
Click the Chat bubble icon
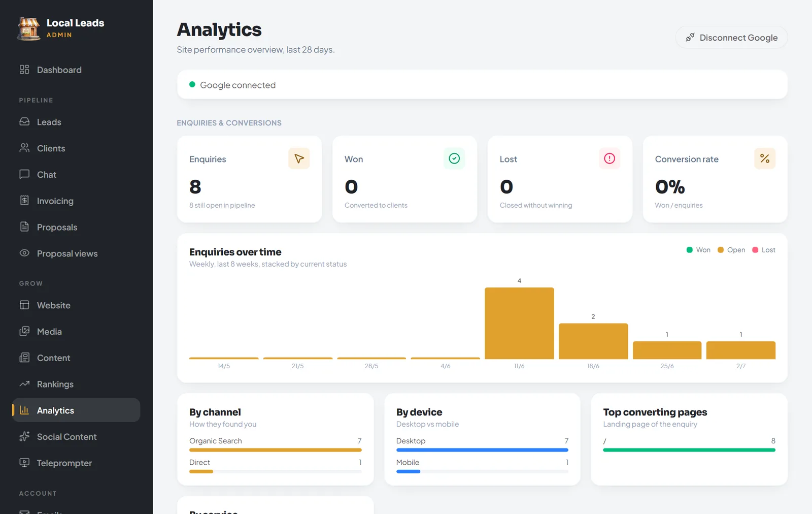pos(24,174)
